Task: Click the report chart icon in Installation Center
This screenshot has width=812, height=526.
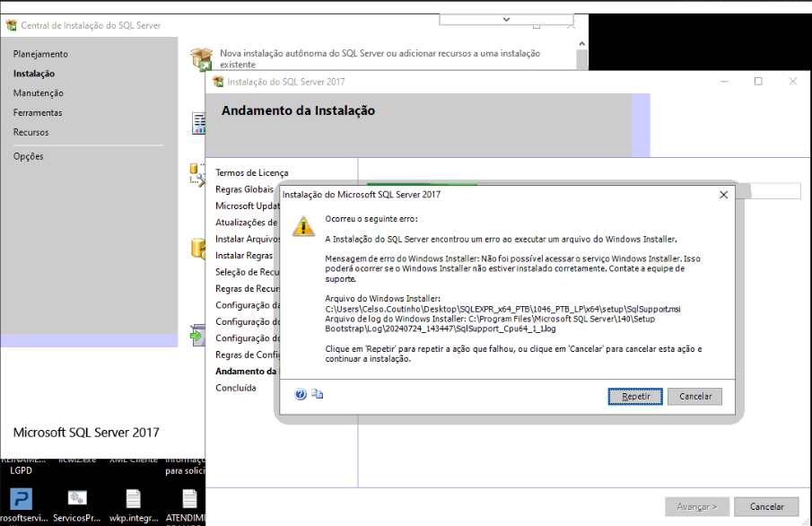Action: click(x=199, y=123)
